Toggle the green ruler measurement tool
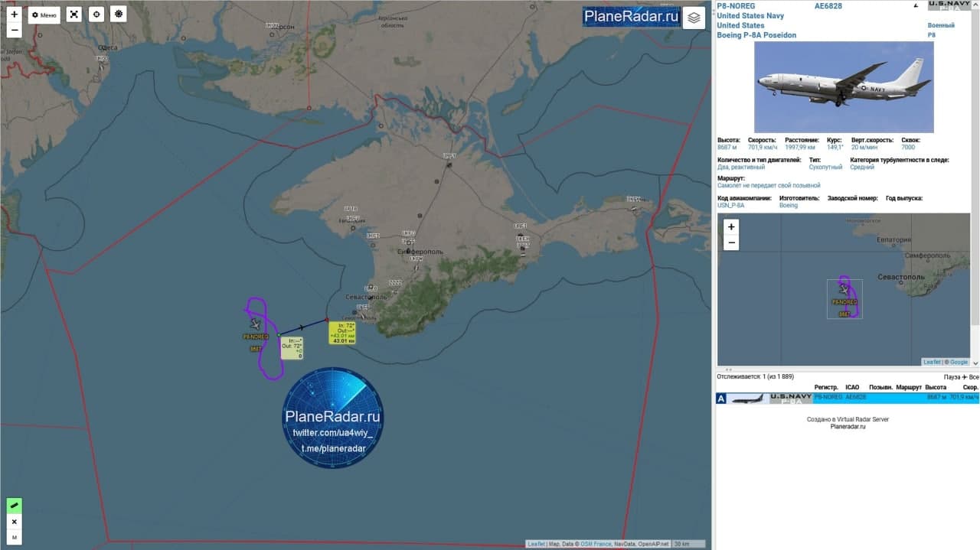Image resolution: width=980 pixels, height=550 pixels. tap(14, 506)
